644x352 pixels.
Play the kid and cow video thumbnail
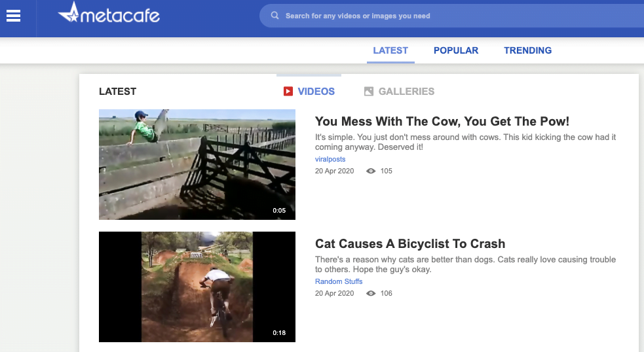(197, 164)
